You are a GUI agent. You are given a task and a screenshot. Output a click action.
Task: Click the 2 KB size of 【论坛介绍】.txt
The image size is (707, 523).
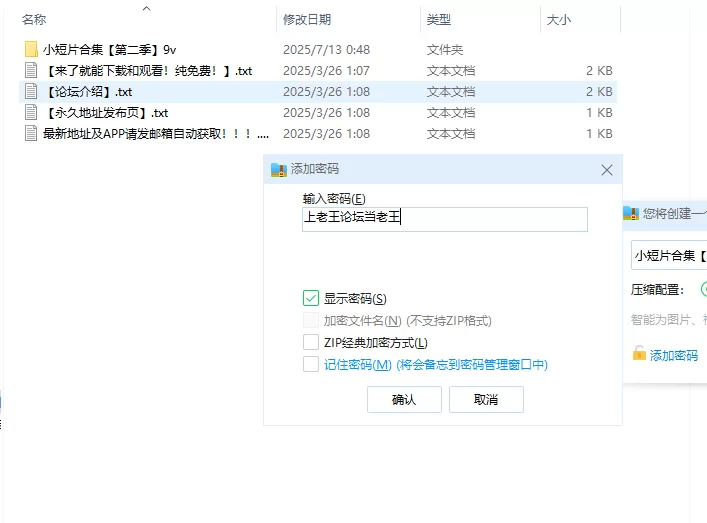pyautogui.click(x=599, y=92)
